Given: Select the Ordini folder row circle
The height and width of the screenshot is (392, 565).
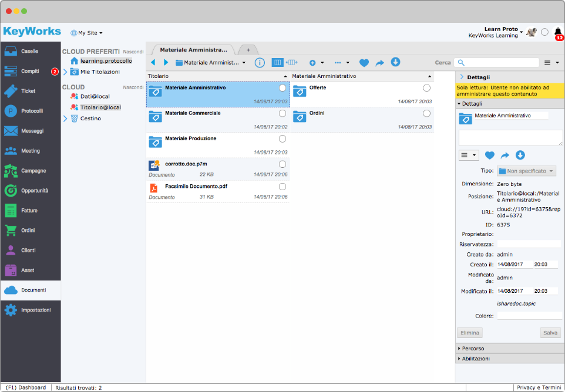Looking at the screenshot, I should (426, 114).
